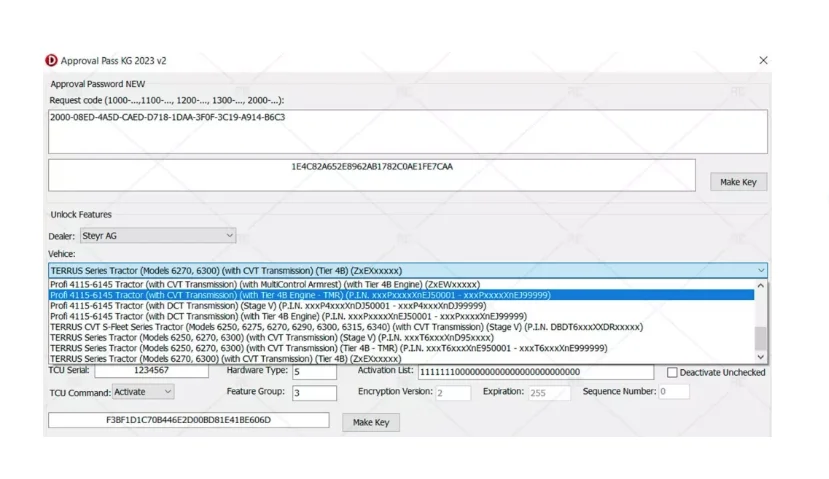Click the Sequence Number field
This screenshot has height=479, width=829.
pos(674,392)
